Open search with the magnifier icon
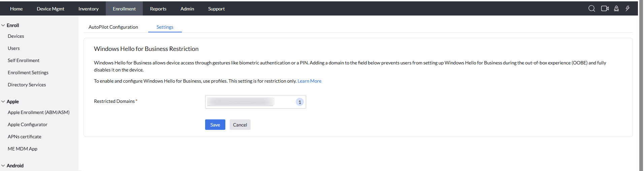The image size is (644, 171). 591,9
